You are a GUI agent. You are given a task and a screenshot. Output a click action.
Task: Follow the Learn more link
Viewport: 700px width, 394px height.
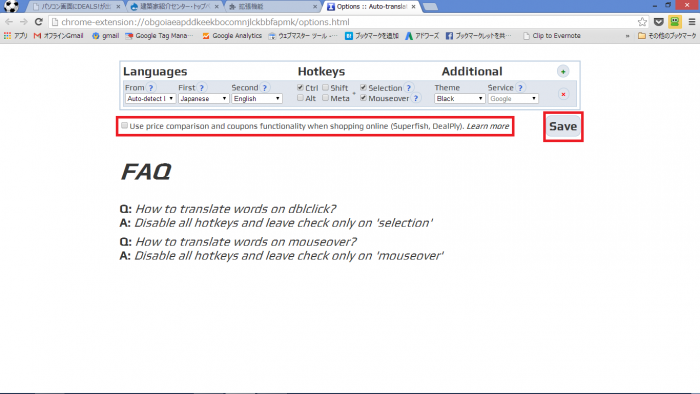point(488,126)
